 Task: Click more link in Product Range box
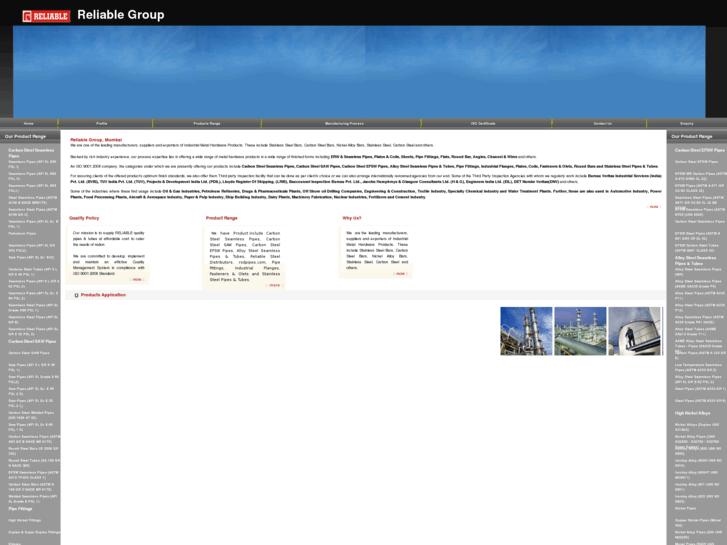tap(274, 285)
